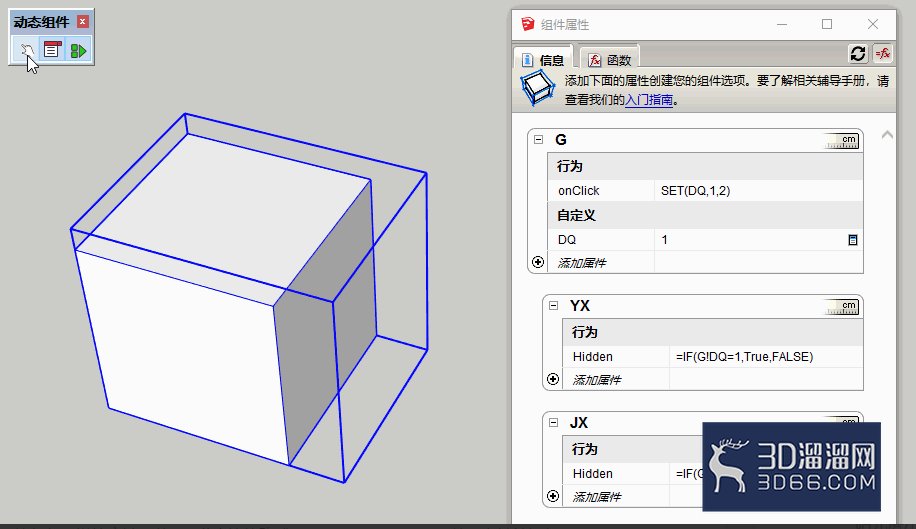The height and width of the screenshot is (529, 916).
Task: Open the DQ attribute details icon
Action: point(853,240)
